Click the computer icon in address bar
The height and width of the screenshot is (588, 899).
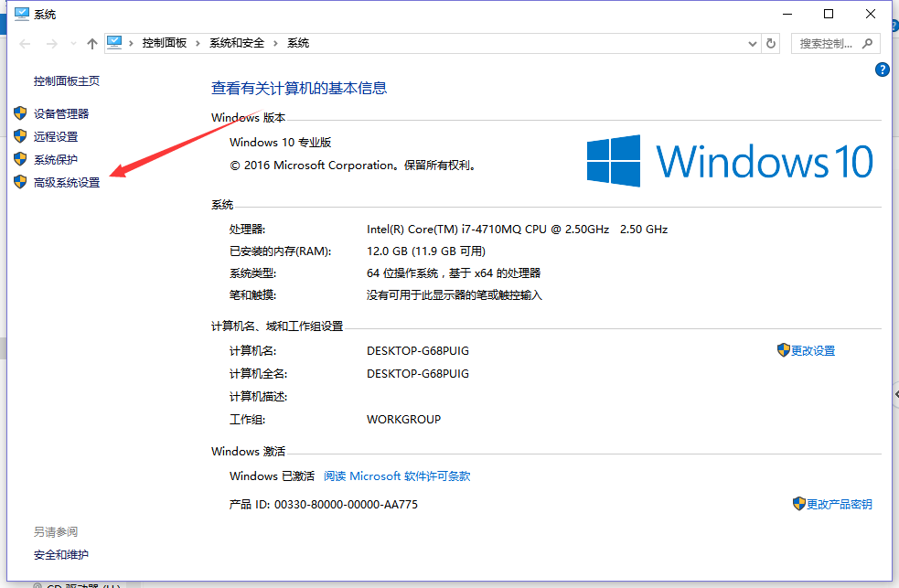(x=114, y=43)
